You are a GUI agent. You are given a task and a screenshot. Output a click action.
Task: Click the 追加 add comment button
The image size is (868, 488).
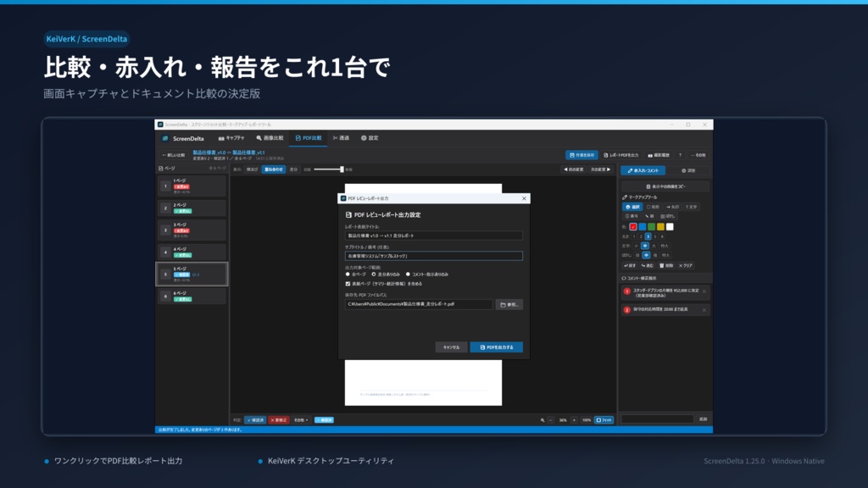pos(703,419)
